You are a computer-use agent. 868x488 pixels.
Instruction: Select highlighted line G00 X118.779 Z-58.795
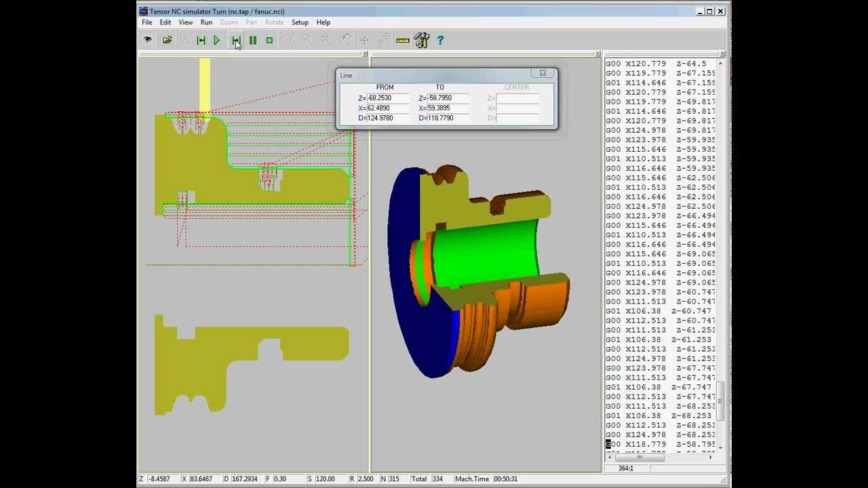click(x=660, y=445)
